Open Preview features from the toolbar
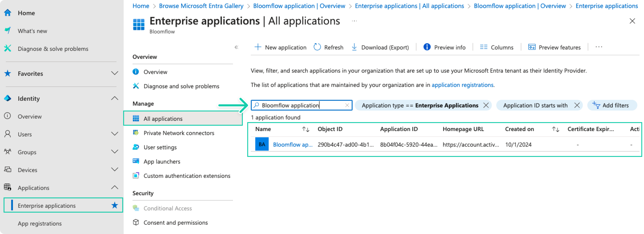The image size is (644, 234). [x=554, y=47]
